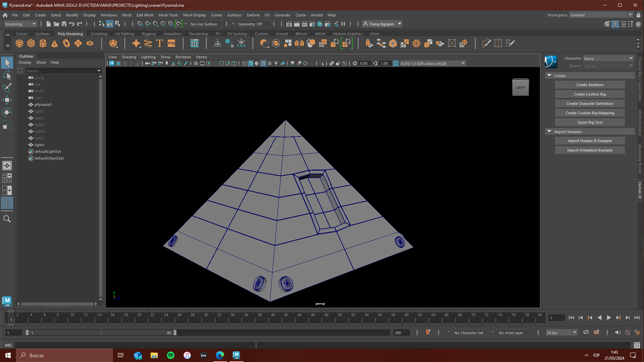
Task: Activate the Paint selection tool
Action: tap(7, 87)
